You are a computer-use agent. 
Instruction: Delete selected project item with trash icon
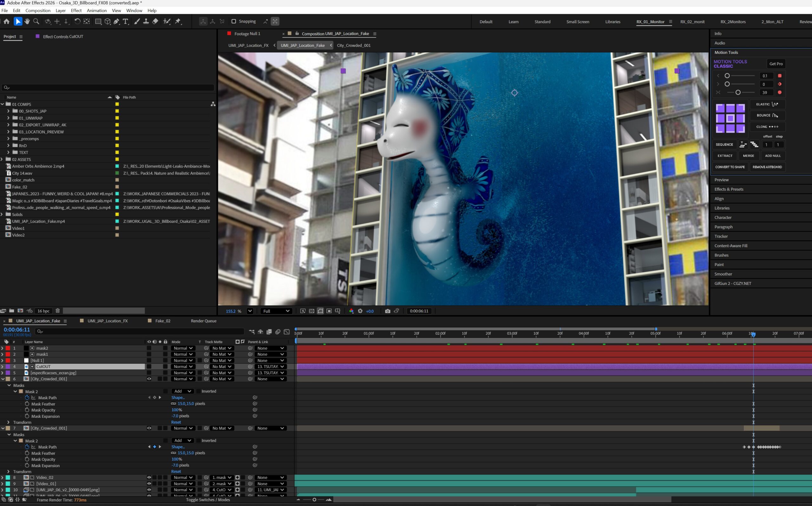click(x=57, y=311)
